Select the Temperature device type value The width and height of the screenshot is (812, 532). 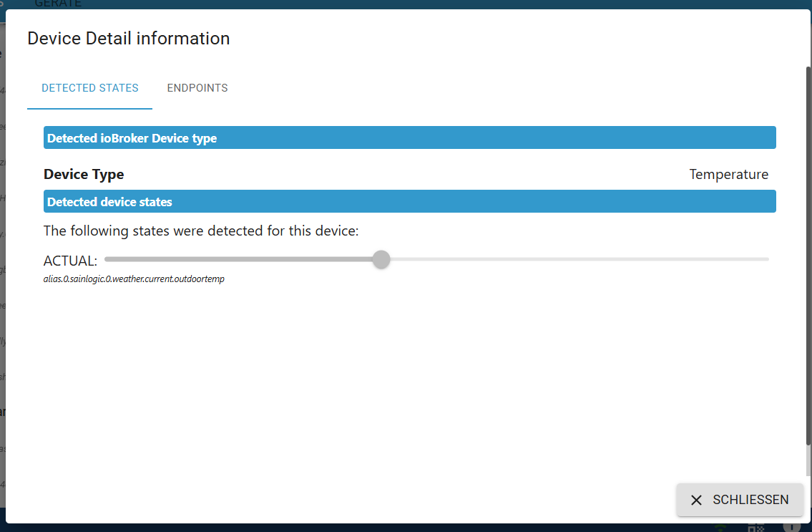tap(729, 174)
